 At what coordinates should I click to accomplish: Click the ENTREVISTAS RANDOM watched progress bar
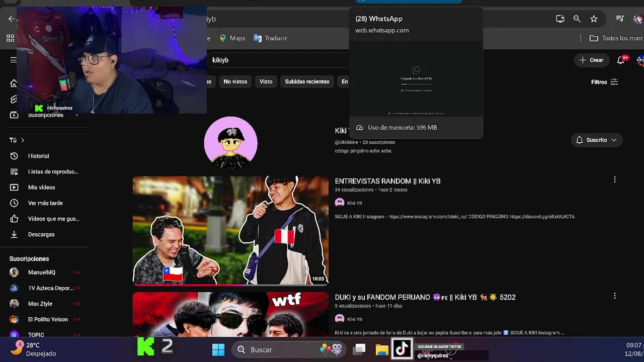coord(230,285)
